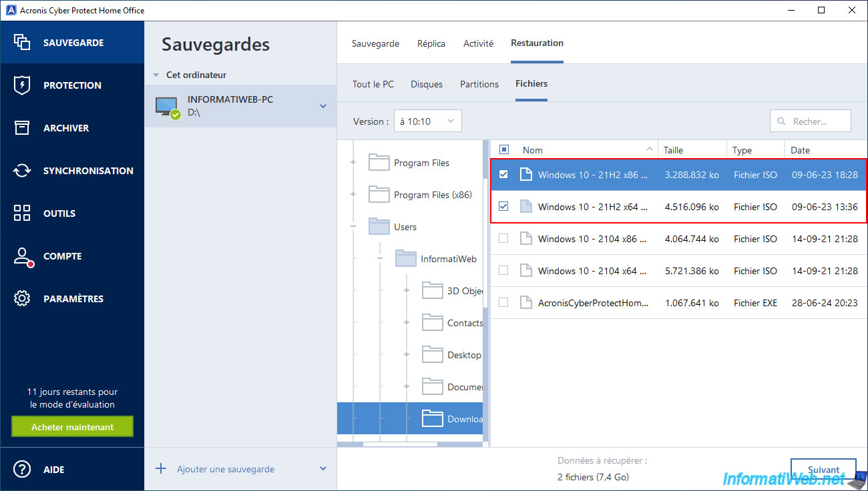Click the Compte person icon
Screen dimensions: 868x491
click(23, 257)
